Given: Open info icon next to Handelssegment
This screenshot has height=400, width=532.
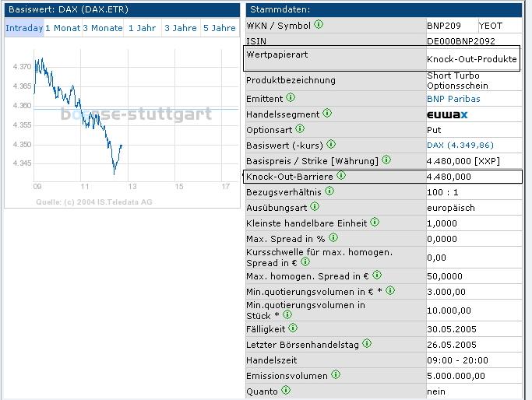Looking at the screenshot, I should pyautogui.click(x=327, y=113).
